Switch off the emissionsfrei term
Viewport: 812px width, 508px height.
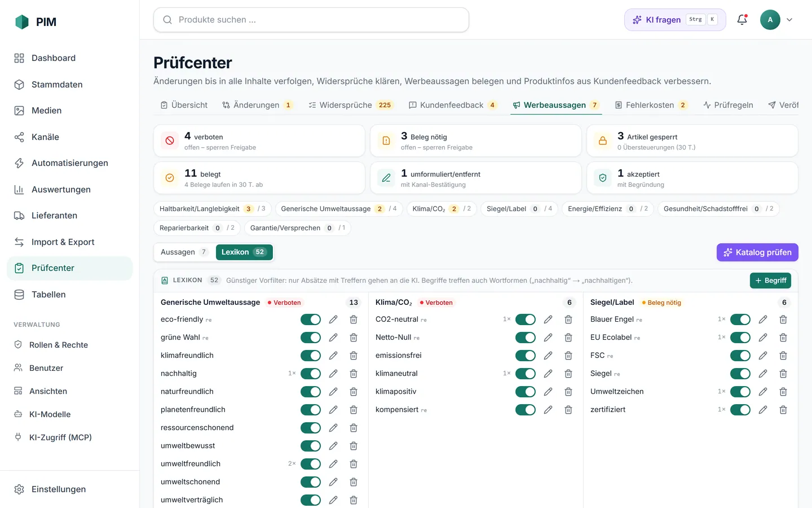(526, 356)
